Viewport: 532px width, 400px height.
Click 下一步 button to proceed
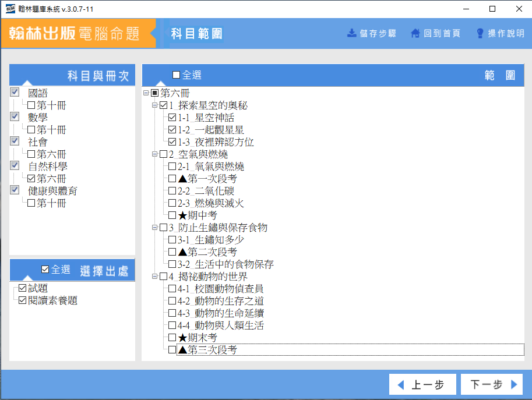coord(491,384)
